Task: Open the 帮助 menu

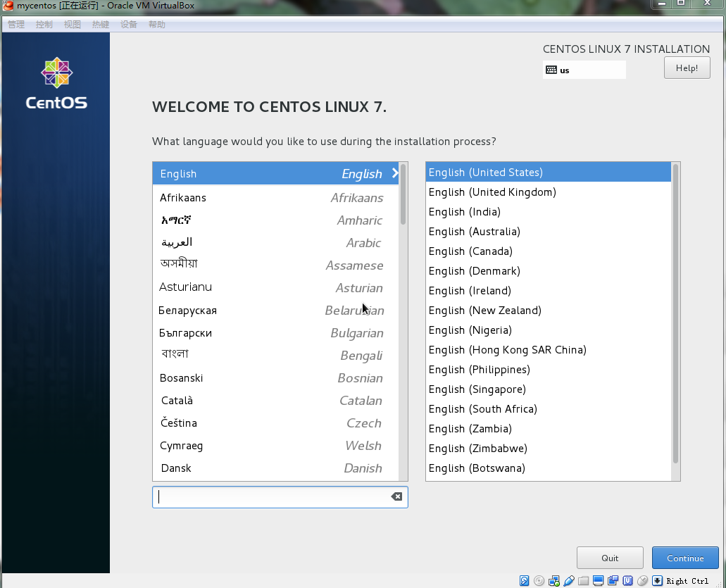Action: (157, 25)
